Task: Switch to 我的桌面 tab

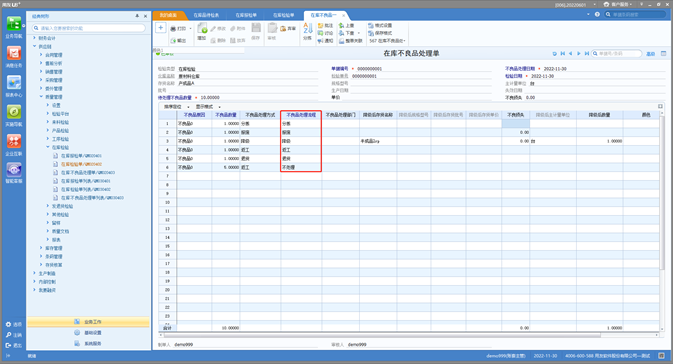Action: (x=169, y=15)
